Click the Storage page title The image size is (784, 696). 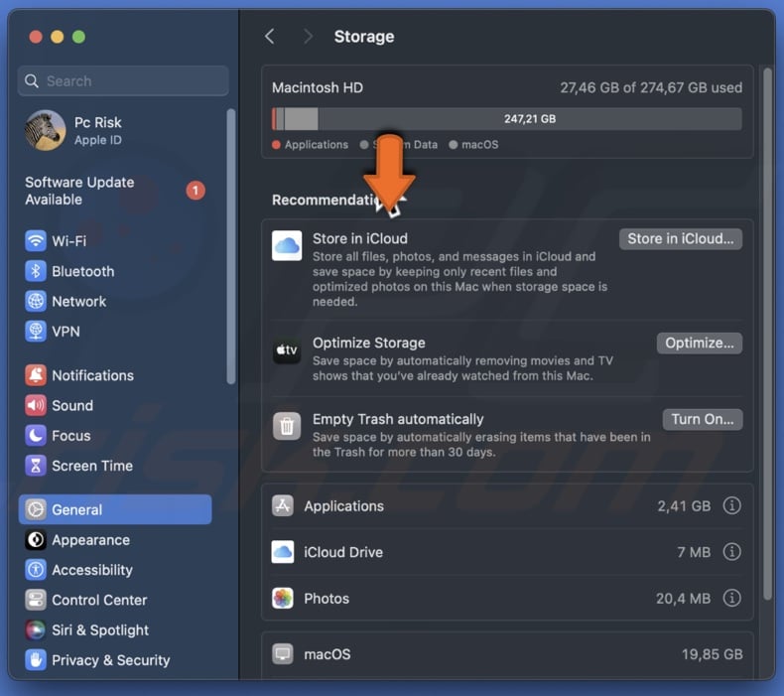364,37
